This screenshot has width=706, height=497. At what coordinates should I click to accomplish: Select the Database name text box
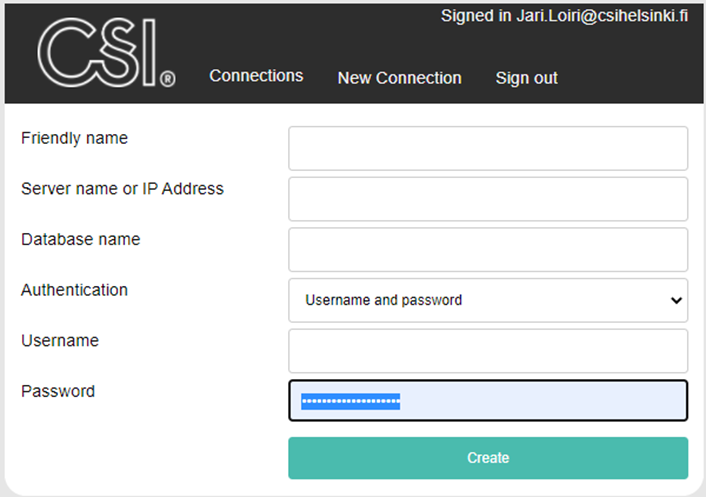coord(488,249)
